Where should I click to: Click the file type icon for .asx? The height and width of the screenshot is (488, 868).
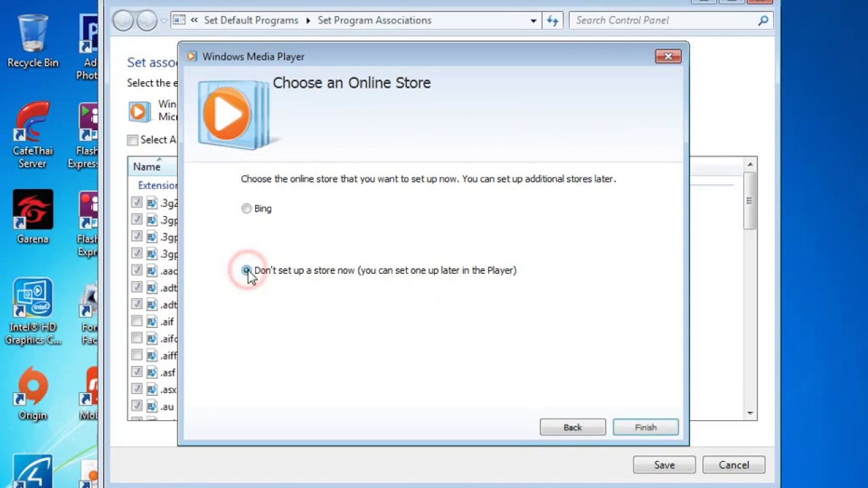tap(152, 389)
